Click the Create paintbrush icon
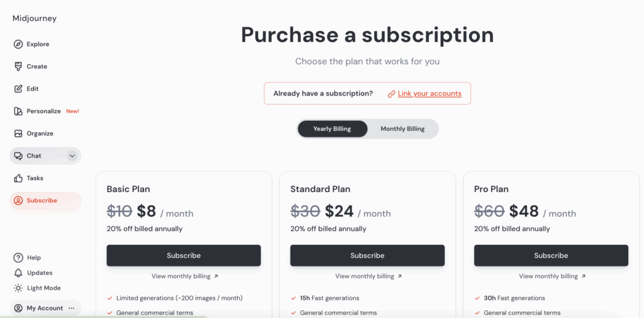The height and width of the screenshot is (318, 644). [x=18, y=66]
